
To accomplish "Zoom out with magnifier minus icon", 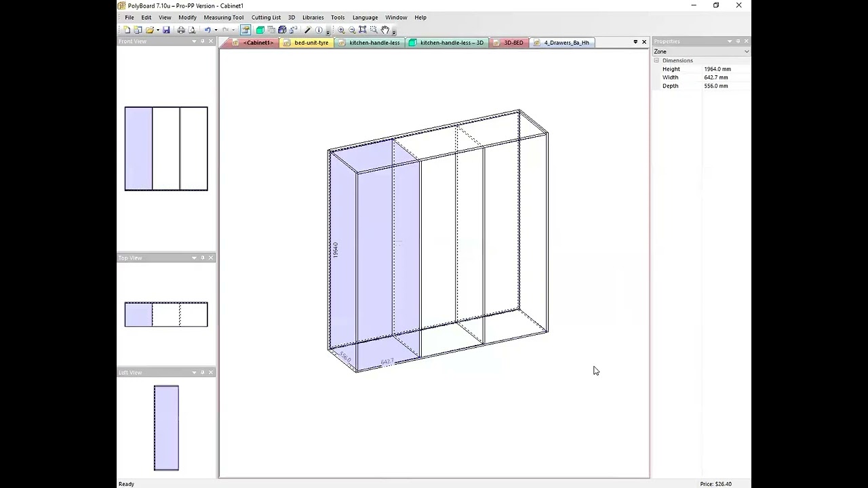I will (352, 30).
